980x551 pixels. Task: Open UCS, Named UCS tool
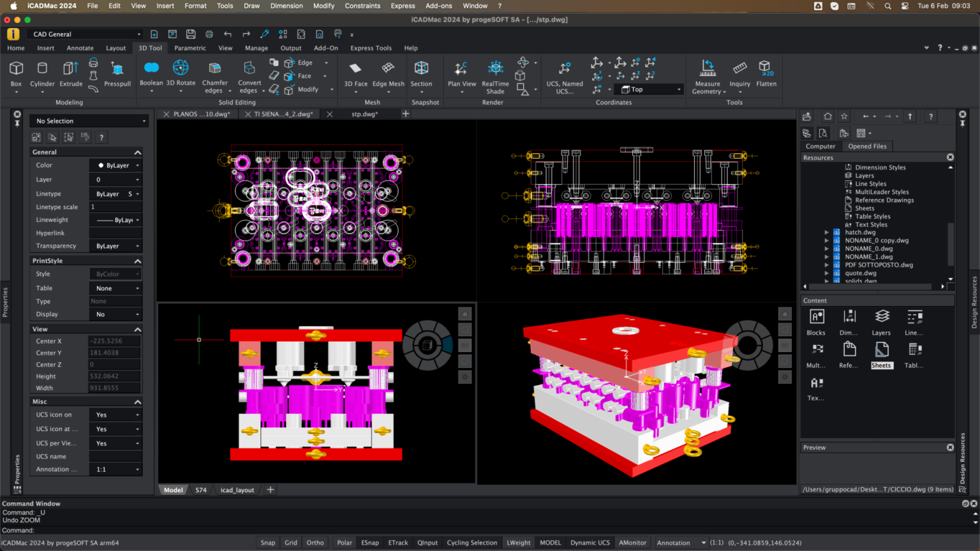[x=565, y=77]
